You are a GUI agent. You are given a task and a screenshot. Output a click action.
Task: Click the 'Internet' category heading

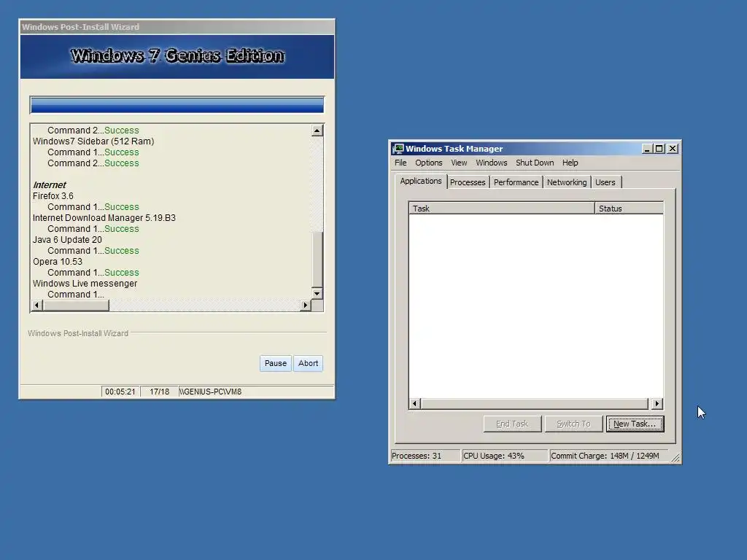(x=49, y=184)
